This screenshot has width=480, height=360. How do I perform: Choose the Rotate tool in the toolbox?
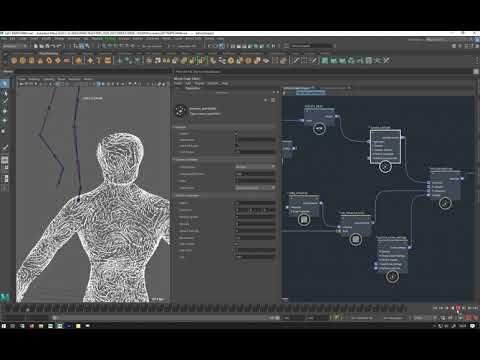[5, 121]
